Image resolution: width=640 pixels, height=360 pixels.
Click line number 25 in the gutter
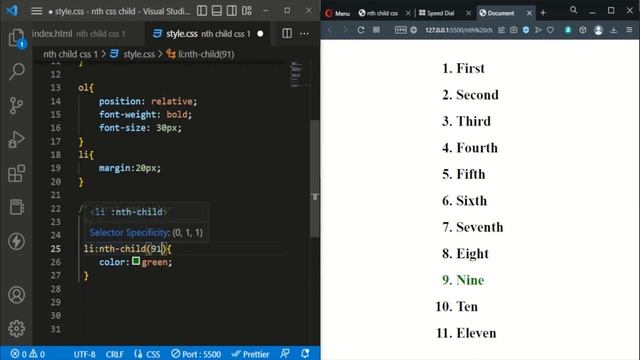56,248
